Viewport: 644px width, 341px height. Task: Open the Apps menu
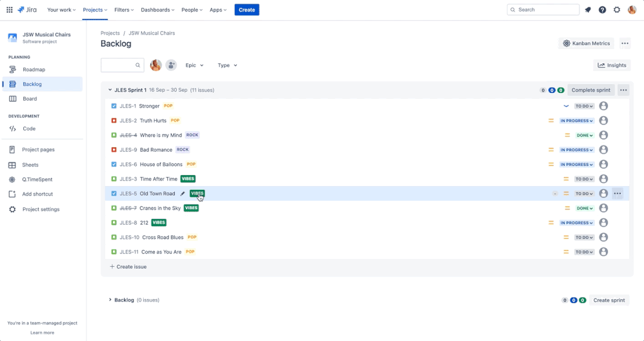217,10
